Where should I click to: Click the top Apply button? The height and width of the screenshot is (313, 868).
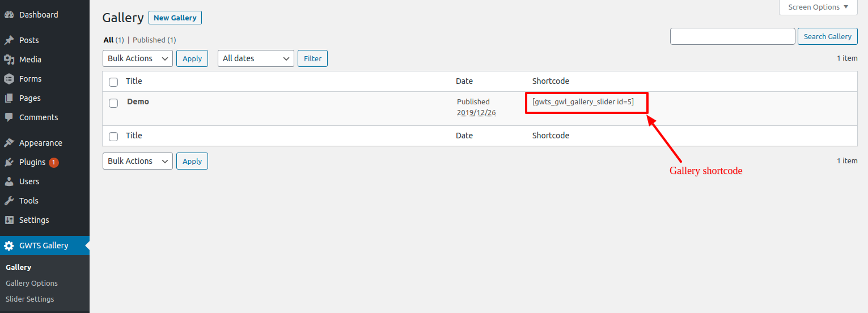pos(192,58)
